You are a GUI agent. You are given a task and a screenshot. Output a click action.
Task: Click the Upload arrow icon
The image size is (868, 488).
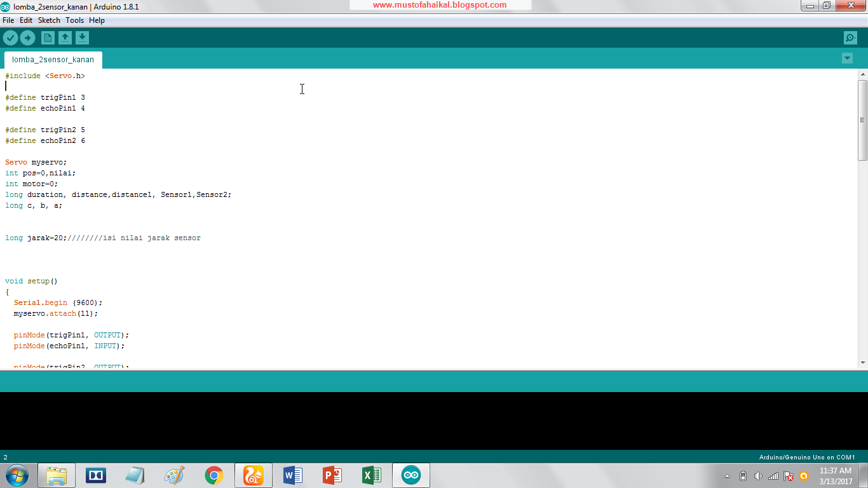click(27, 37)
